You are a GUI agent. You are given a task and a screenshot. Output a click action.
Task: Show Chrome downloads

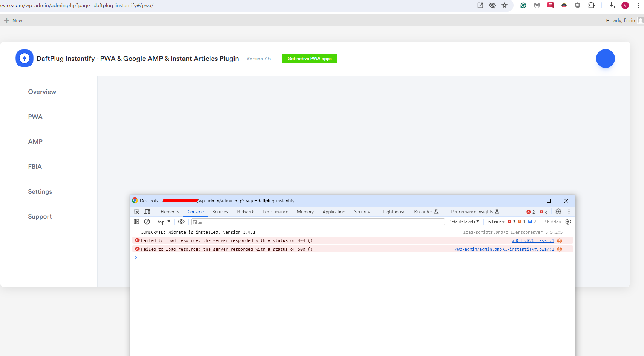click(x=612, y=5)
